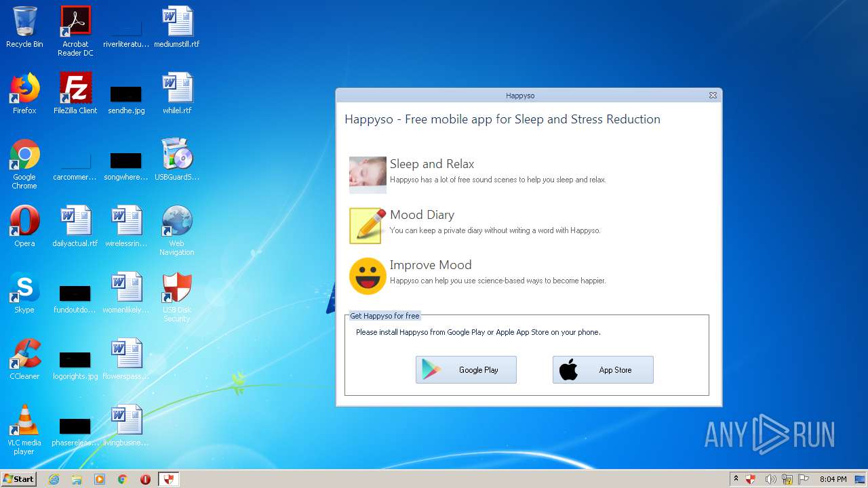This screenshot has width=868, height=488.
Task: Open Acrobat Reader DC desktop shortcut
Action: click(75, 31)
